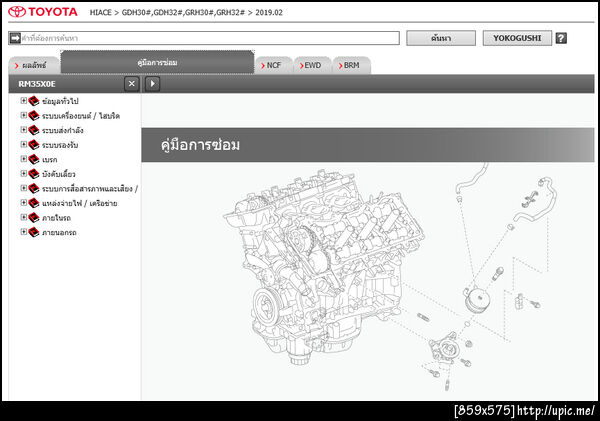Select the คู่มือการซ่อม tab
This screenshot has width=600, height=421.
157,62
